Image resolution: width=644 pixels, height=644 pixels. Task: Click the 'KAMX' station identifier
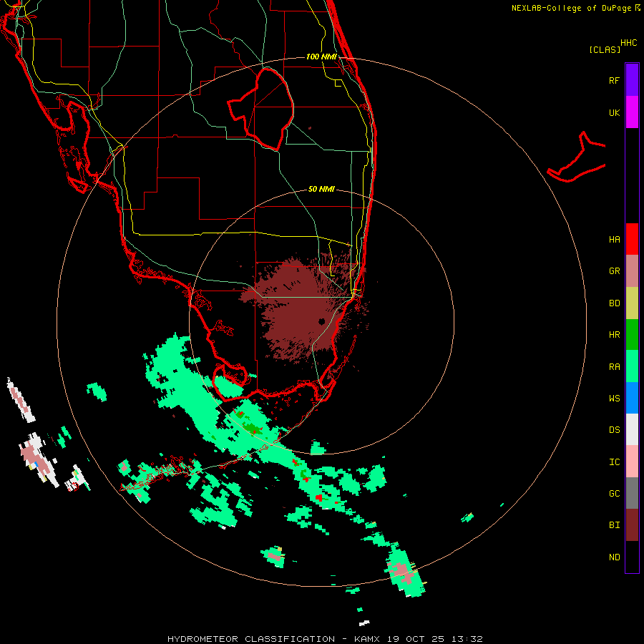coord(367,639)
